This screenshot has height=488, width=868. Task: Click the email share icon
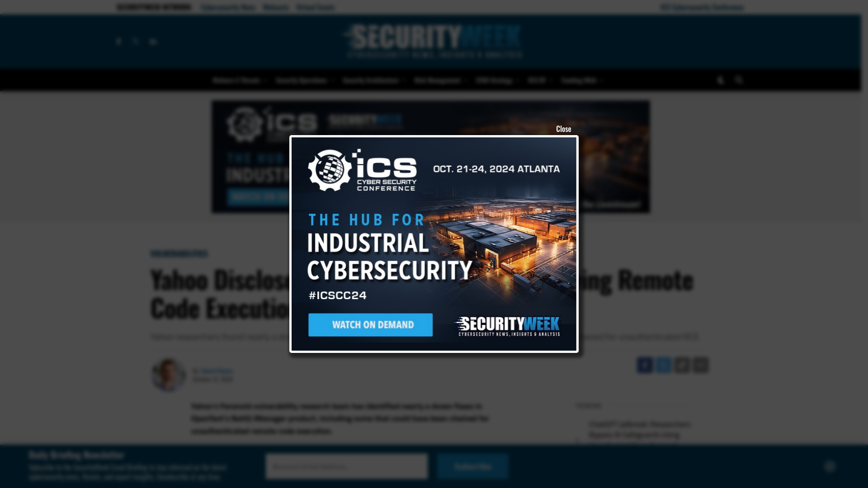pyautogui.click(x=700, y=365)
